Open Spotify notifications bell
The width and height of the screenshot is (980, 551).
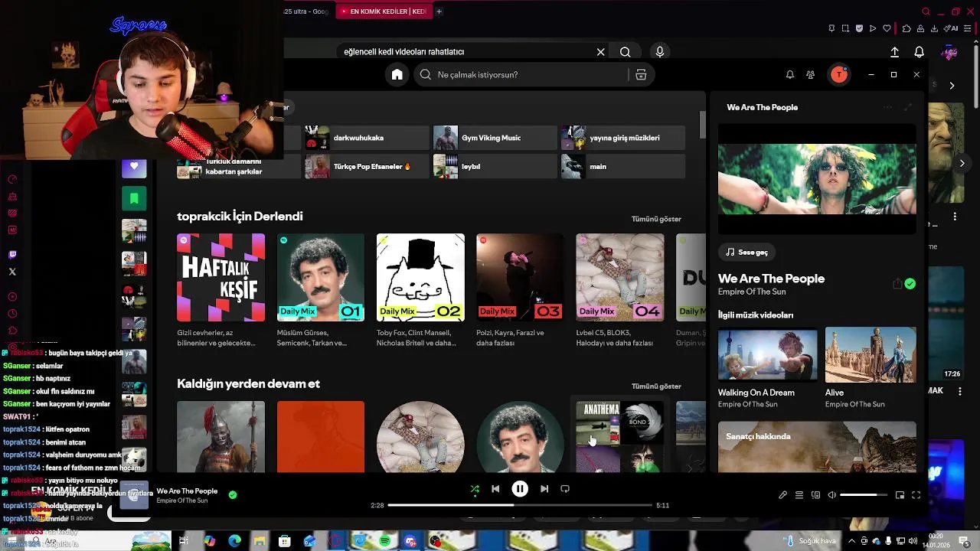pyautogui.click(x=789, y=74)
